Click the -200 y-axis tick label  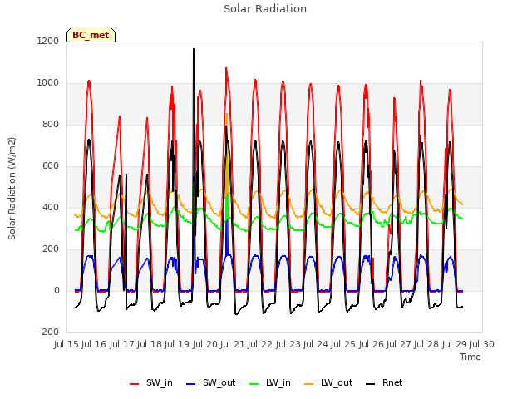[x=49, y=332]
